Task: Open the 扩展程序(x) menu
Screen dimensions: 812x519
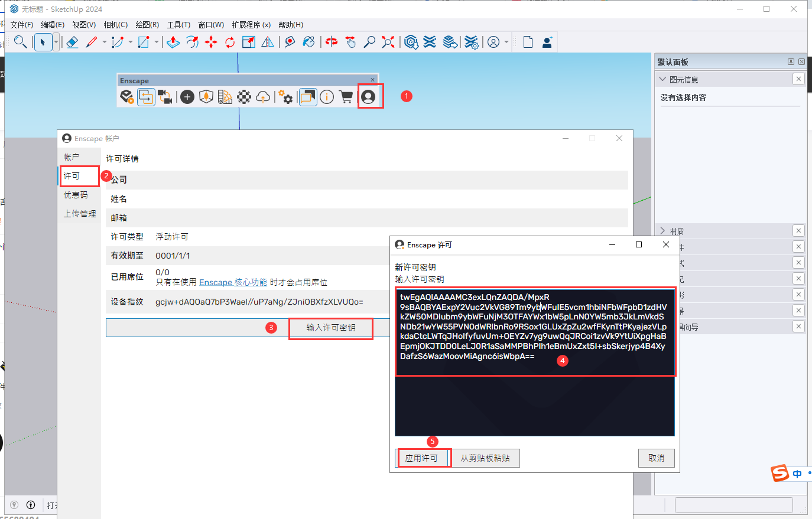Action: pos(251,25)
